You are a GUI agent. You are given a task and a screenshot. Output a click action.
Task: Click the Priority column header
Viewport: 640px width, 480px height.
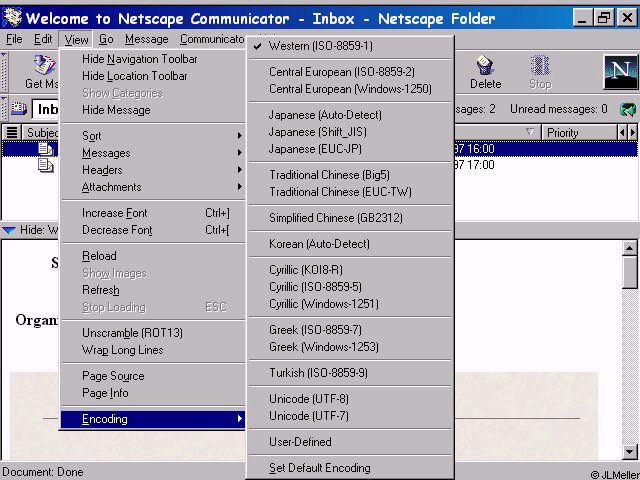tap(579, 133)
